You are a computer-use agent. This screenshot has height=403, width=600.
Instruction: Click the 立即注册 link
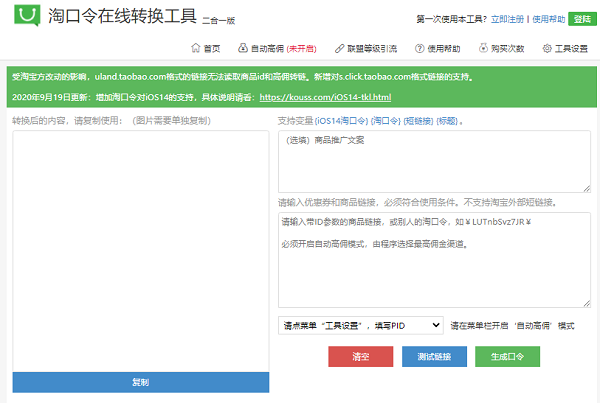507,19
